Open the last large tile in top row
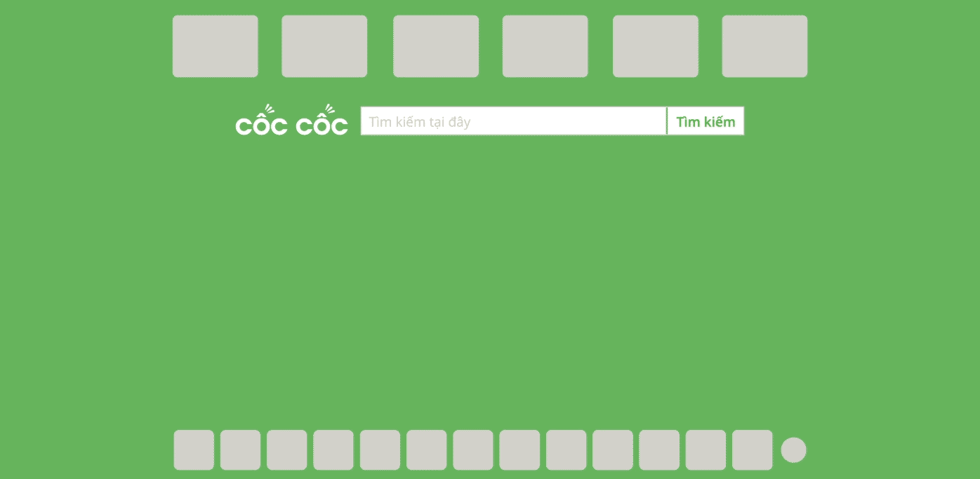Image resolution: width=980 pixels, height=479 pixels. point(764,46)
